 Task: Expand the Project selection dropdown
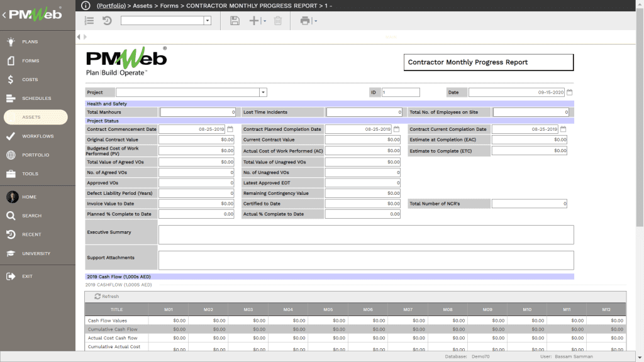tap(263, 92)
